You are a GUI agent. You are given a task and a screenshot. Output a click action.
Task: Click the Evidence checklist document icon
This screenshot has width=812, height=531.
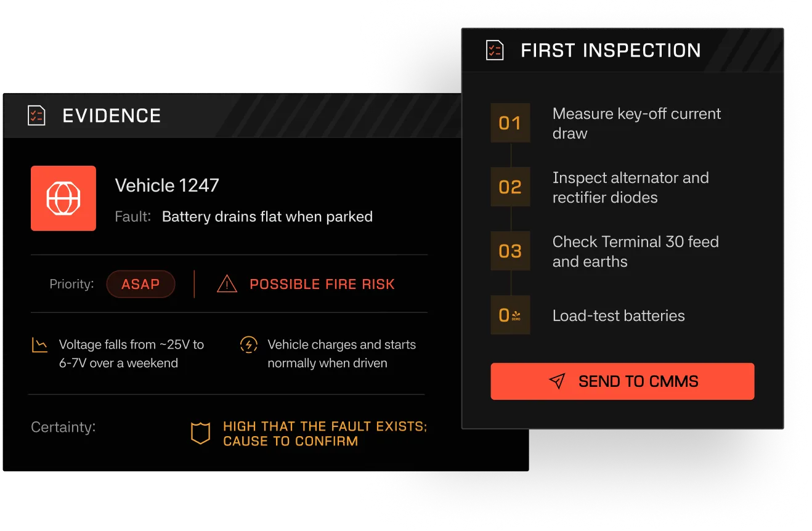37,115
